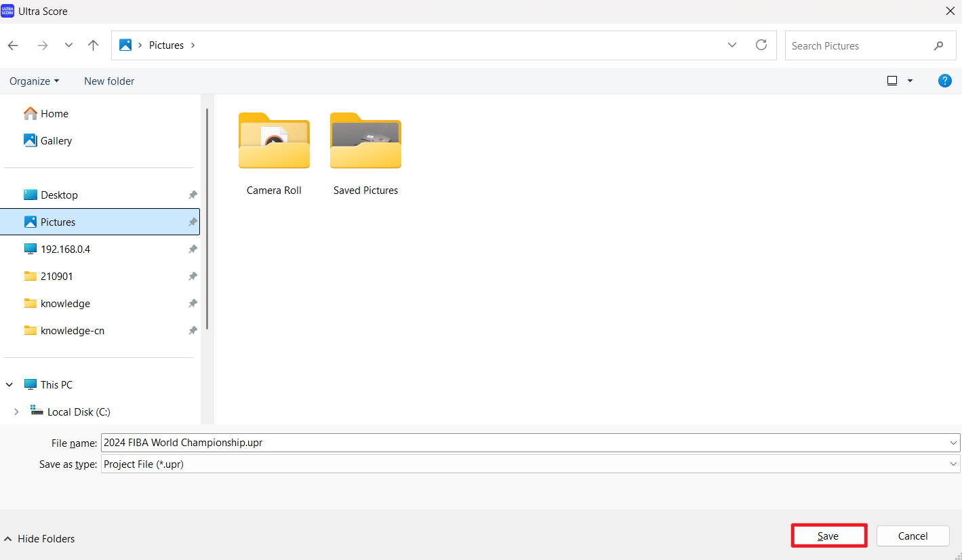Refresh the Pictures folder view
This screenshot has width=962, height=560.
coord(761,45)
